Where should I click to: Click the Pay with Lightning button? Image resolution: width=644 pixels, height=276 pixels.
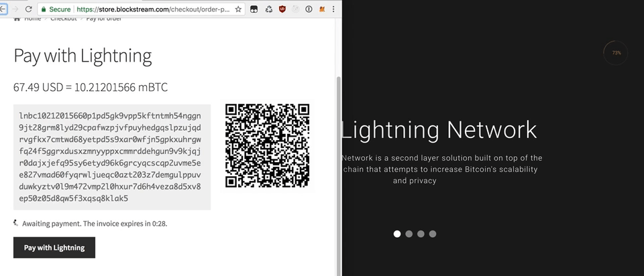tap(54, 247)
